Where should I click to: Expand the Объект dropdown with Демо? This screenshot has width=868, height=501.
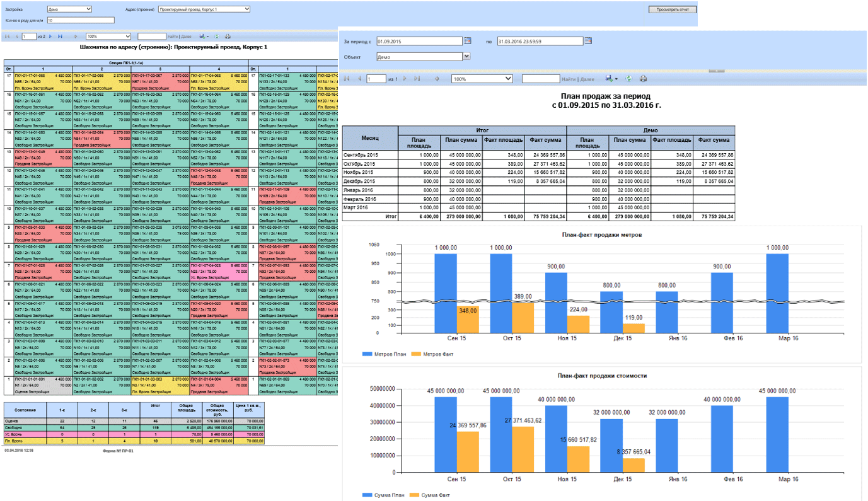pos(466,56)
